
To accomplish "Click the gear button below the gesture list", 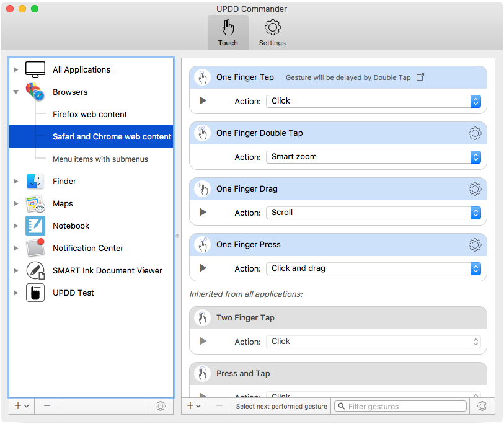I will point(482,407).
